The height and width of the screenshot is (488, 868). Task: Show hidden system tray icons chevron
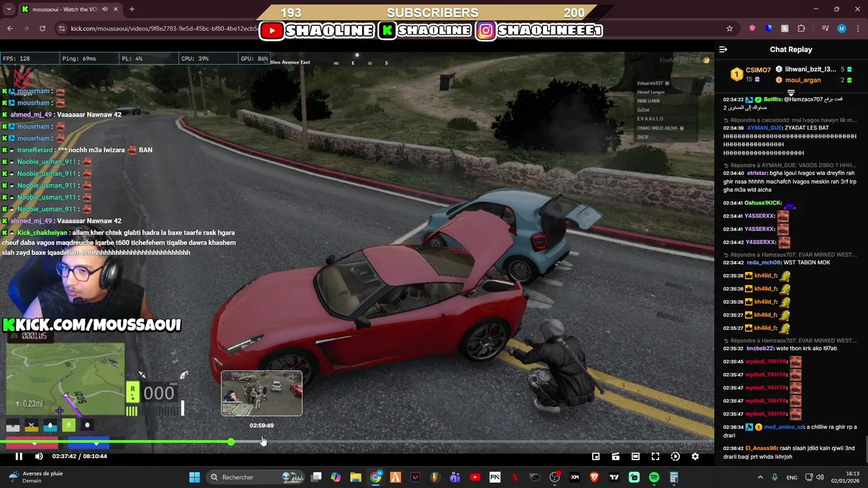coord(759,477)
